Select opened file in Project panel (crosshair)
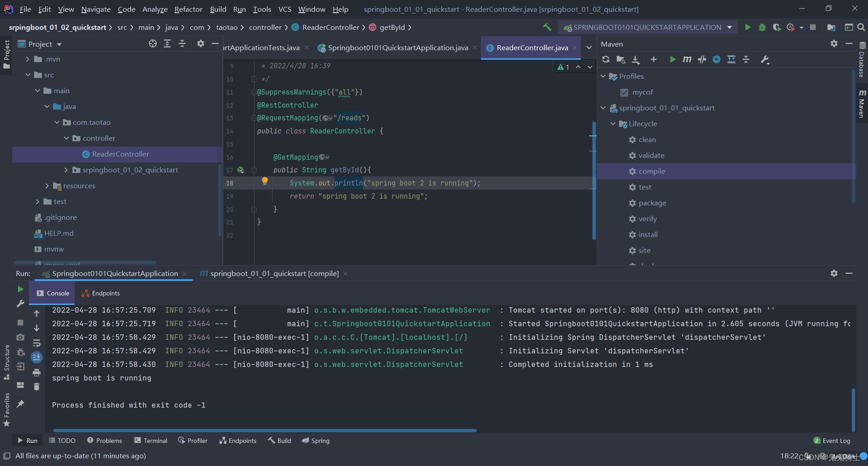Screen dimensions: 868x466 click(x=153, y=43)
